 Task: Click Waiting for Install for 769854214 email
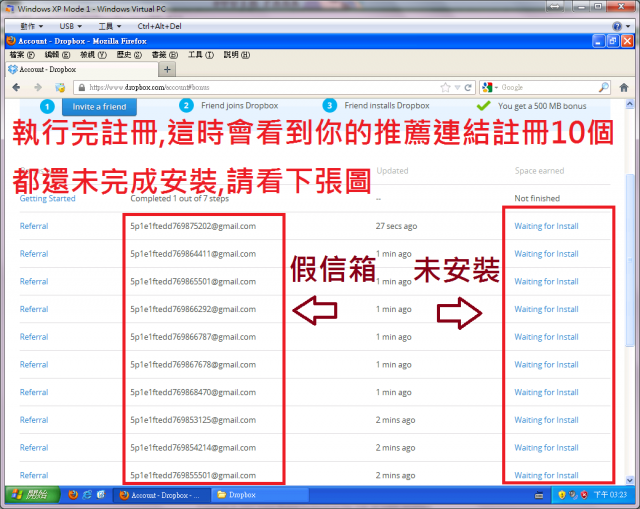(546, 448)
